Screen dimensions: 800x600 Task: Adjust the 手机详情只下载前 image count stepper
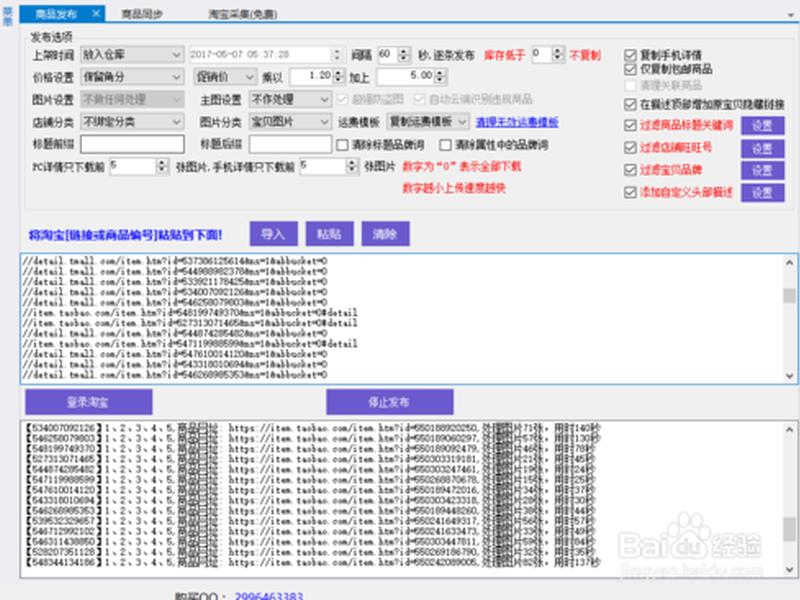point(352,166)
